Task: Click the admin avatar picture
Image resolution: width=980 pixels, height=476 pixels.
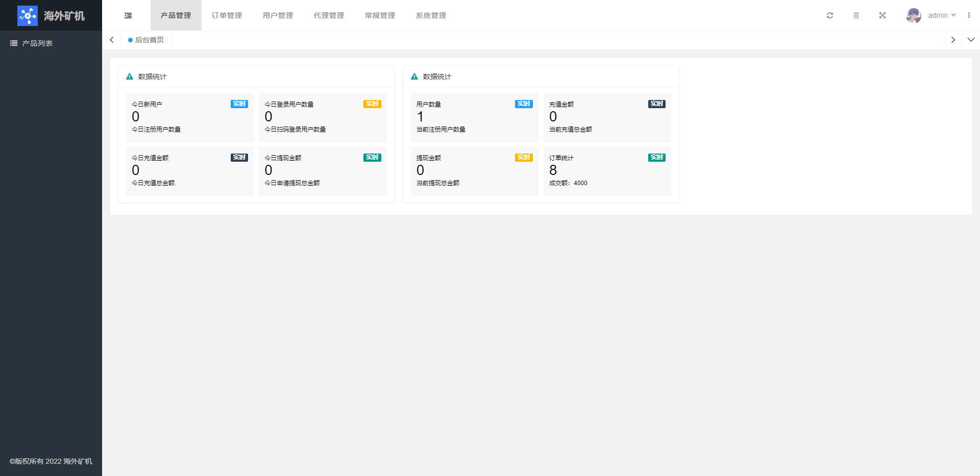Action: [914, 15]
